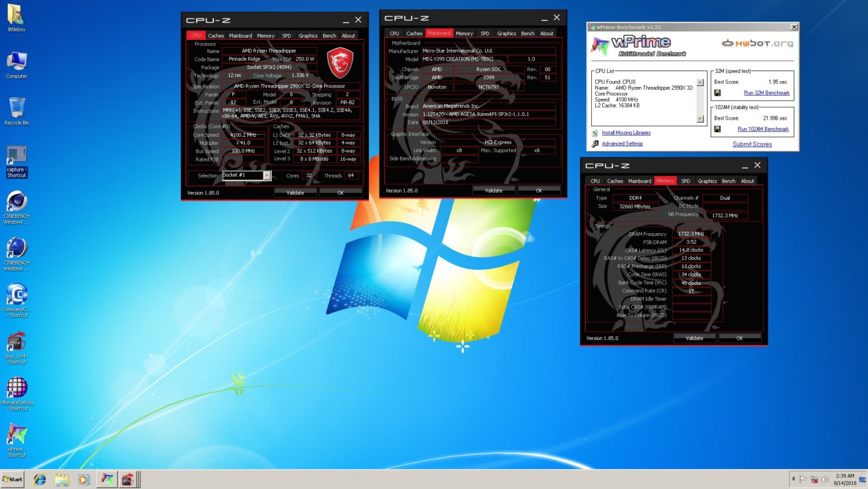The height and width of the screenshot is (489, 868).
Task: Click the hwbot.org logo in wPrime
Action: (757, 43)
